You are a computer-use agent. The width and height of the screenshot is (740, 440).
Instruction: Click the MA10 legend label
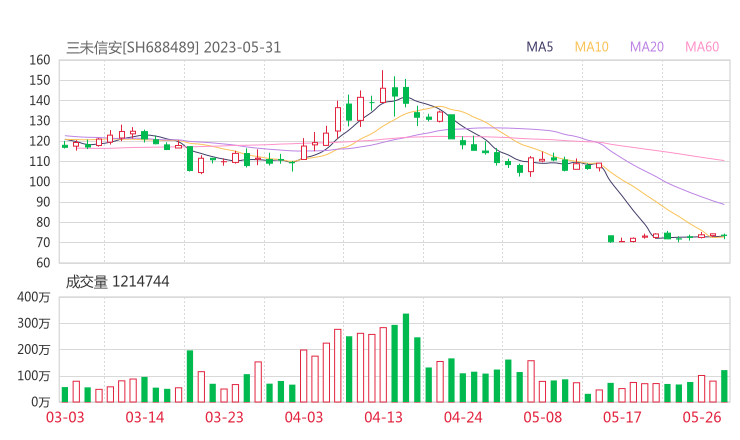pyautogui.click(x=591, y=47)
